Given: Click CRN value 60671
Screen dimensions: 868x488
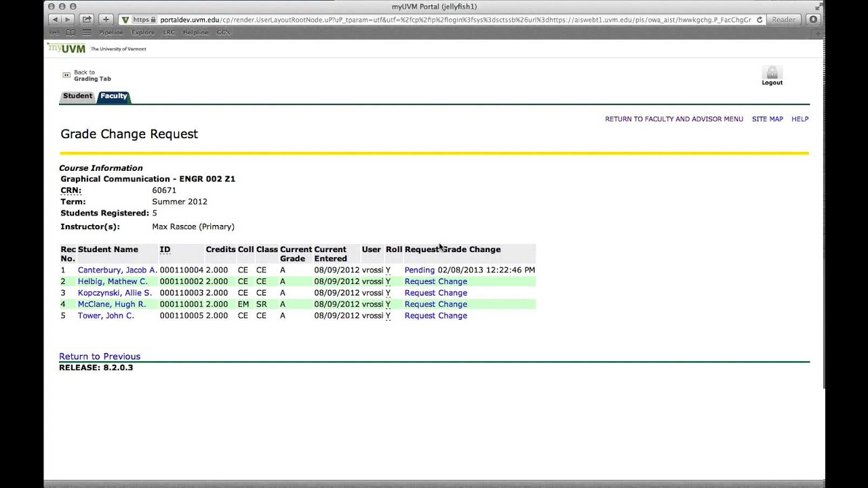Looking at the screenshot, I should (164, 190).
